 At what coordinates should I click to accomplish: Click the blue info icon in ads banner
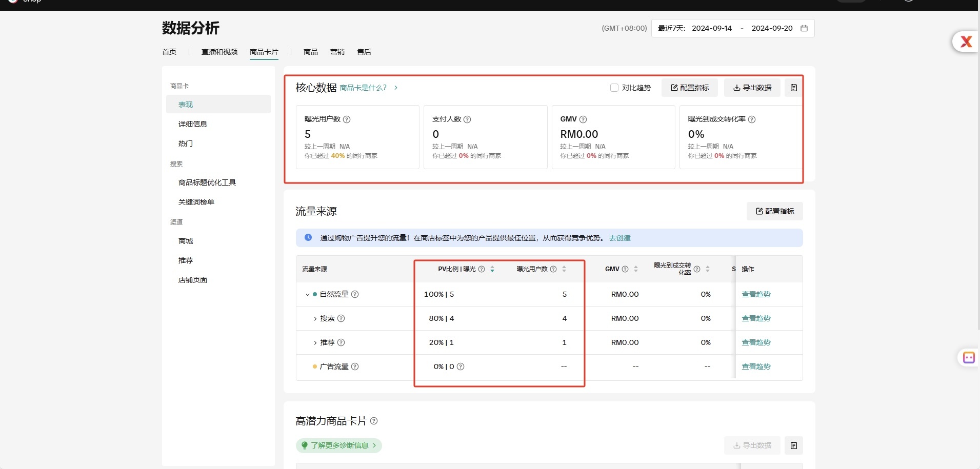pyautogui.click(x=308, y=237)
